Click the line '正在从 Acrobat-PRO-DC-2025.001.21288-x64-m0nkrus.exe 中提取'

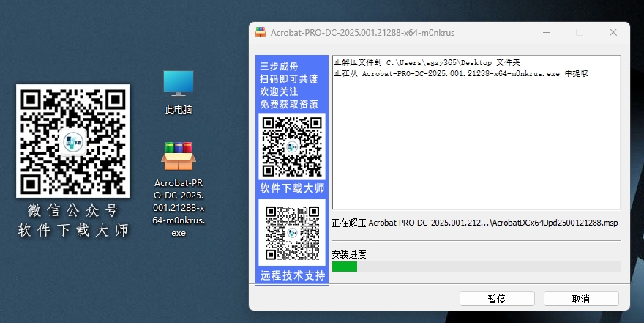(461, 73)
